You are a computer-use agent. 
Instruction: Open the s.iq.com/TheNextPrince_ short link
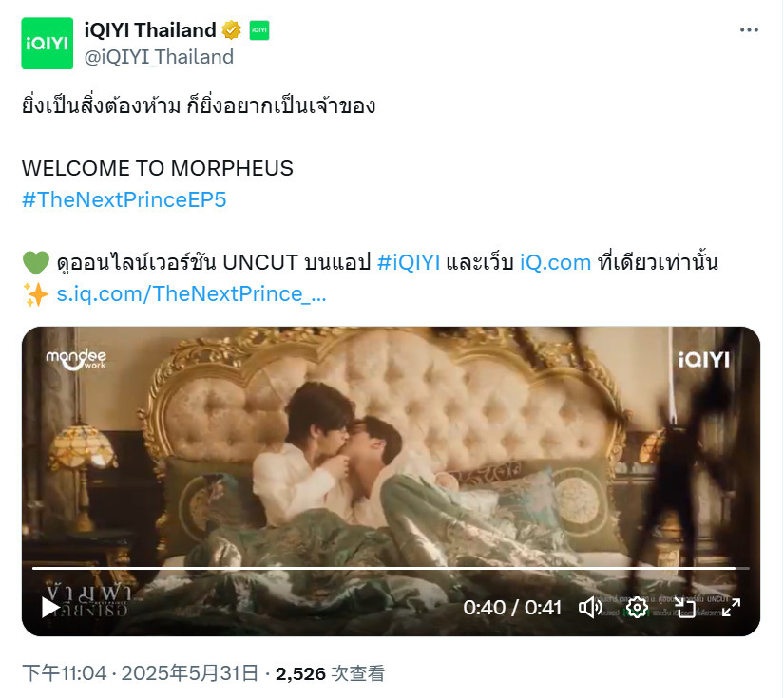coord(191,293)
